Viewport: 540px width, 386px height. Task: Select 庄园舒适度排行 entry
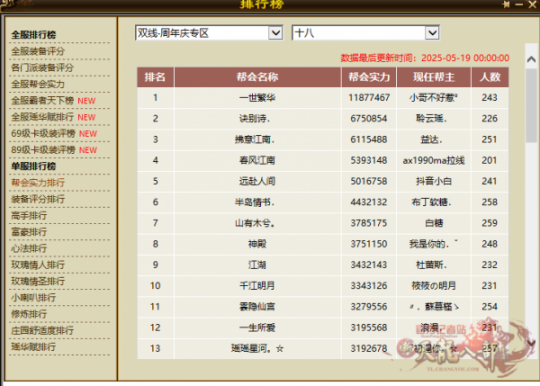42,331
